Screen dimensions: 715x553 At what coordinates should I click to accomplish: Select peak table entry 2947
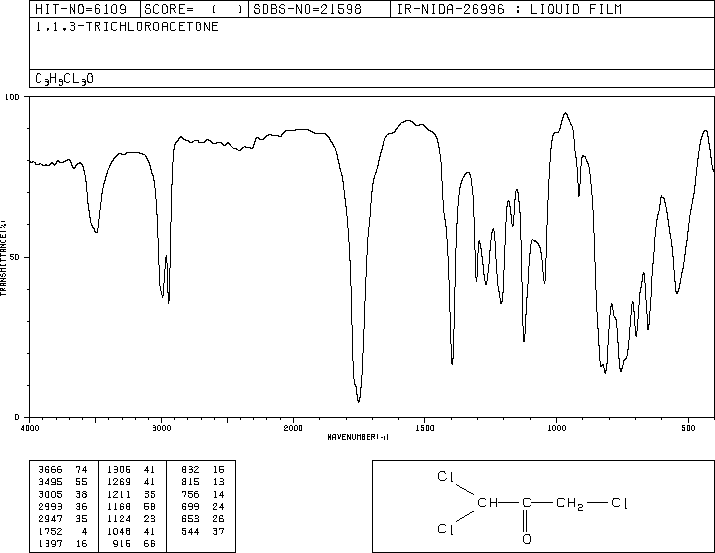click(63, 519)
